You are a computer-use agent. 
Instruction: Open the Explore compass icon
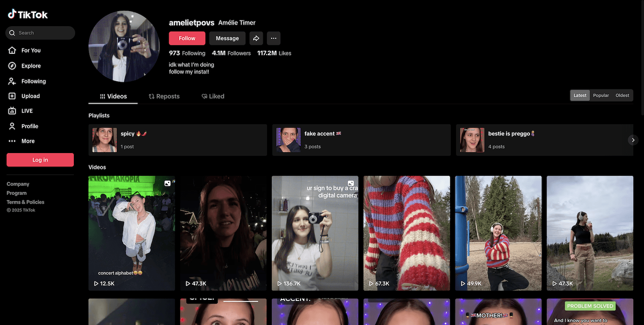coord(12,66)
